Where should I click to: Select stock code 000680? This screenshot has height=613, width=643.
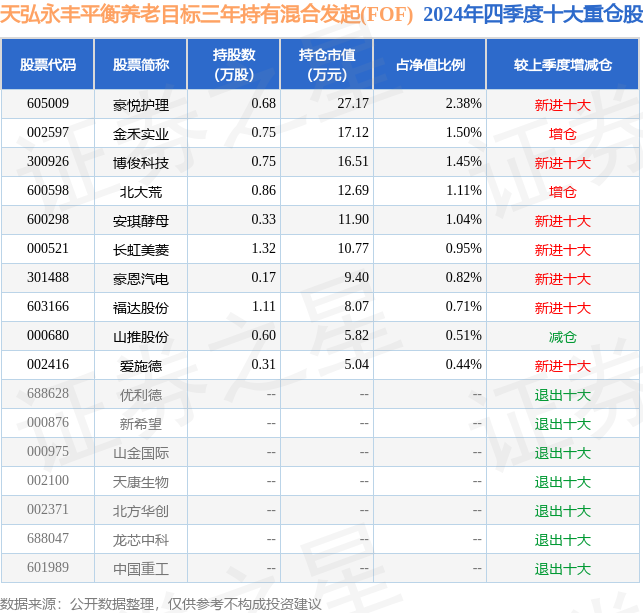(x=48, y=336)
